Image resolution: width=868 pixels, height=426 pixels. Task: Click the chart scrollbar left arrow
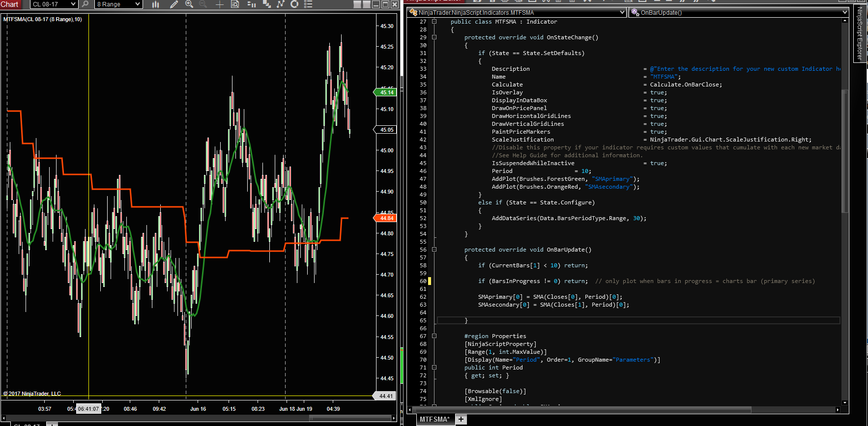(4, 418)
